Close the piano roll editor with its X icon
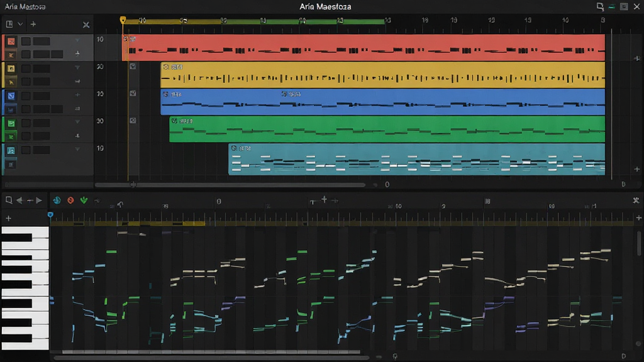Image resolution: width=644 pixels, height=362 pixels. (636, 200)
